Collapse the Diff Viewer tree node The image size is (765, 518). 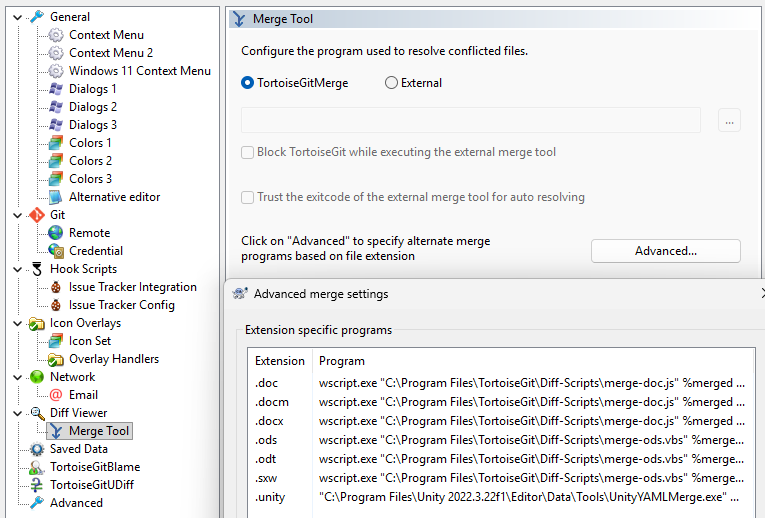pyautogui.click(x=18, y=414)
